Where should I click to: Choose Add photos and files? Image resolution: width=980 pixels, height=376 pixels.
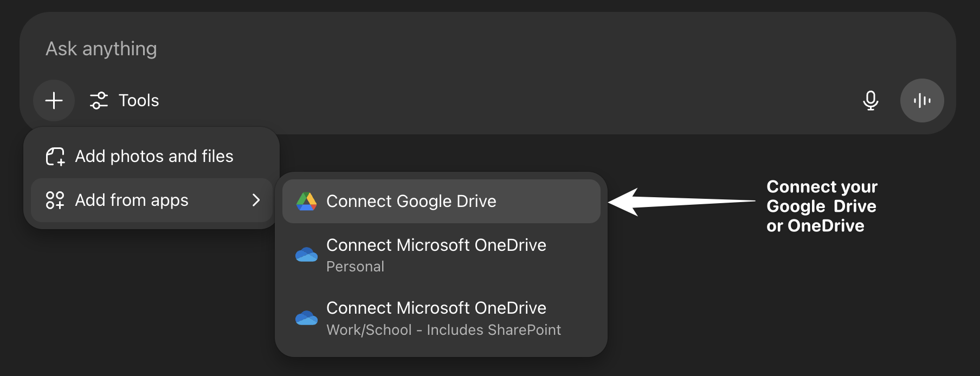[152, 156]
